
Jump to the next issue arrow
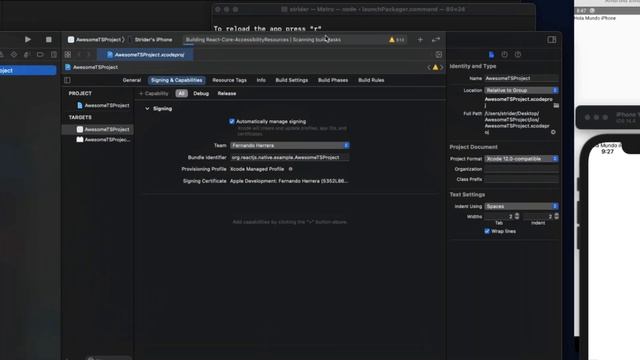(442, 67)
